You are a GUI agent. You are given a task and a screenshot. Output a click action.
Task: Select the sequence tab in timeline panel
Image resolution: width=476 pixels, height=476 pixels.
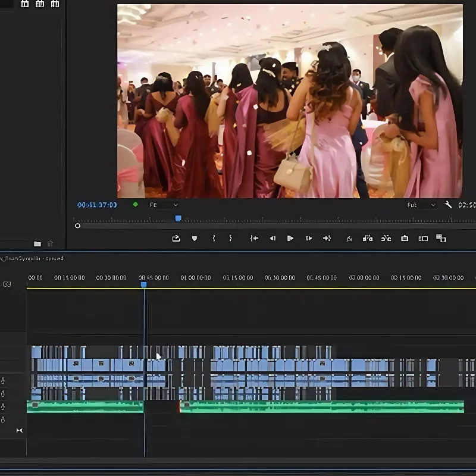coord(33,258)
